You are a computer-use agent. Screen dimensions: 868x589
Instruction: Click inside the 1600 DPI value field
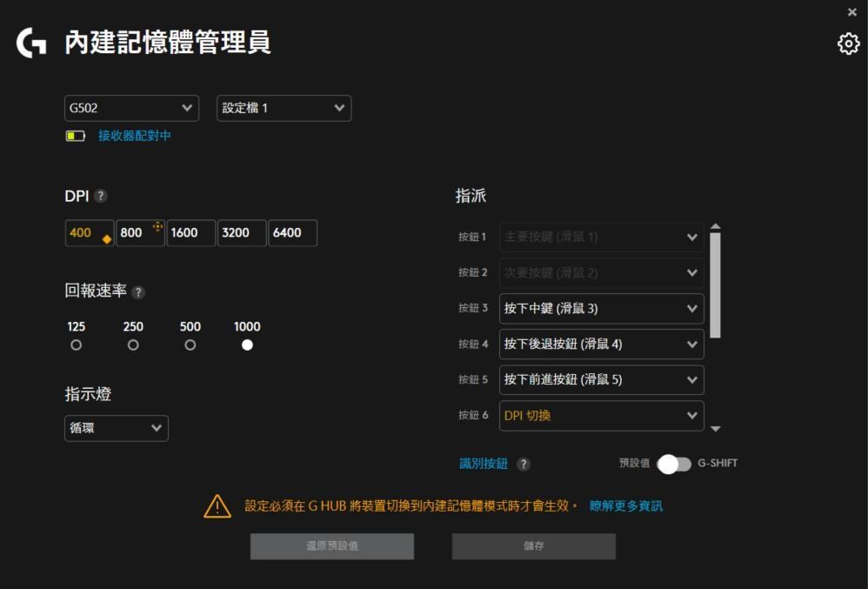click(190, 232)
